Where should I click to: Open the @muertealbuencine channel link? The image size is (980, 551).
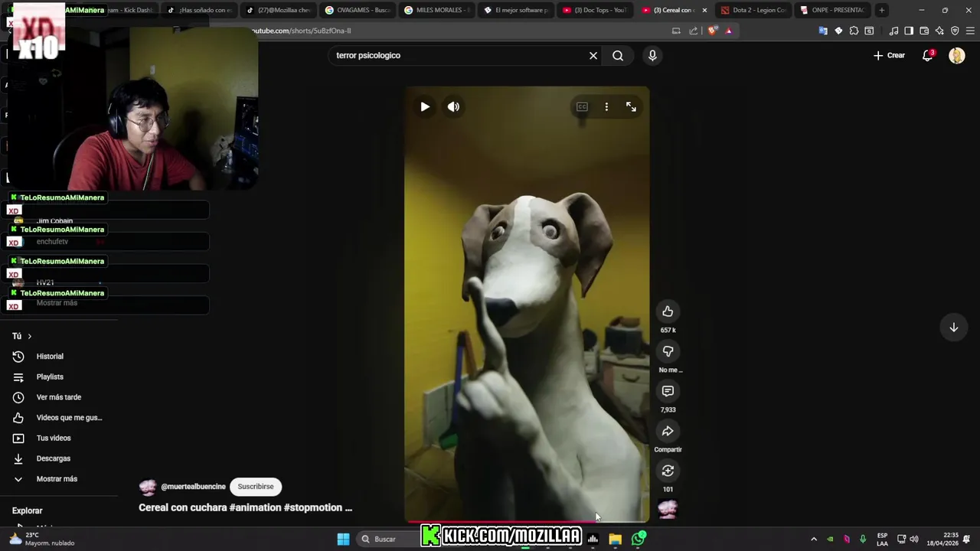pyautogui.click(x=193, y=487)
